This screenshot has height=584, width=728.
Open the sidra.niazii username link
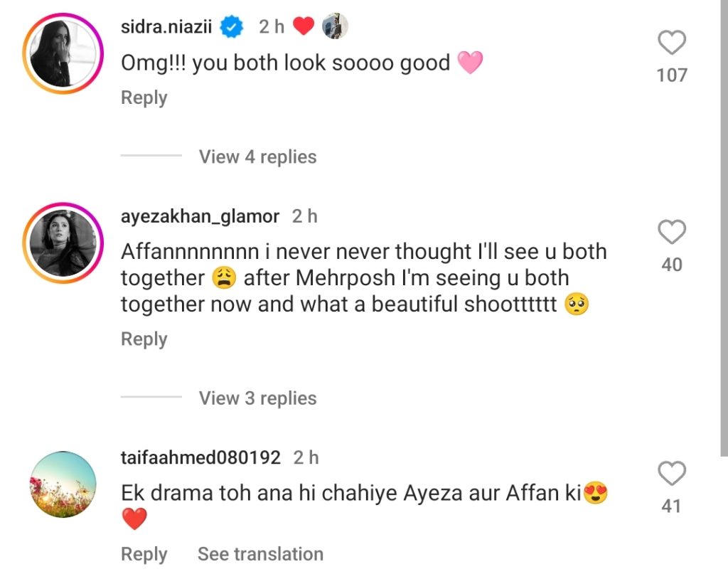[168, 27]
